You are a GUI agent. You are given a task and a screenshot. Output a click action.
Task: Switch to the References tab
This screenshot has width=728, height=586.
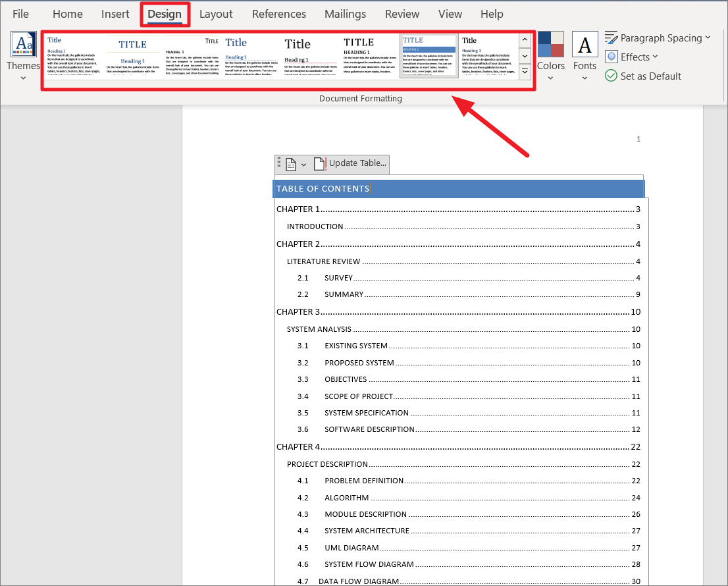(x=279, y=14)
